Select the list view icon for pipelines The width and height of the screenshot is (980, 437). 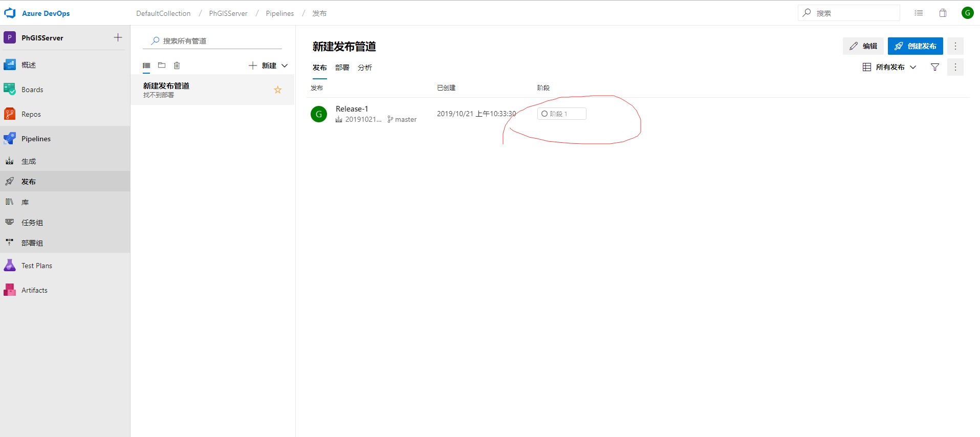pos(146,65)
